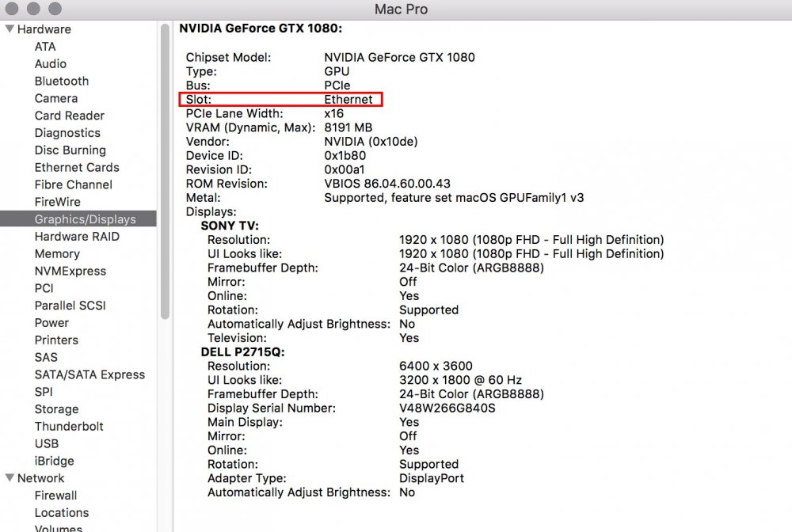Select Memory in the sidebar

coord(57,253)
